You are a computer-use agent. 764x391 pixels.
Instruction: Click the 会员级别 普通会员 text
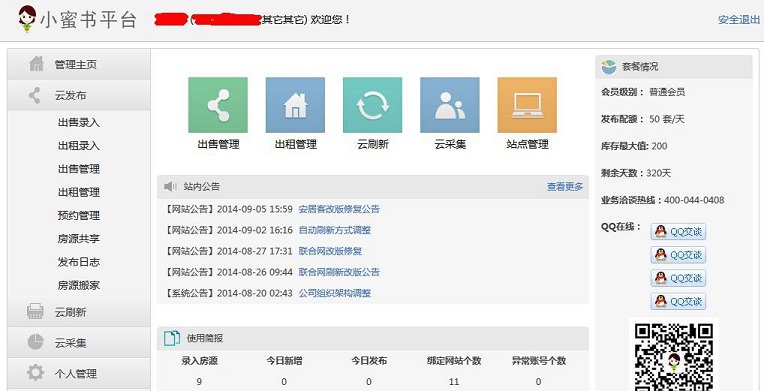coord(643,92)
